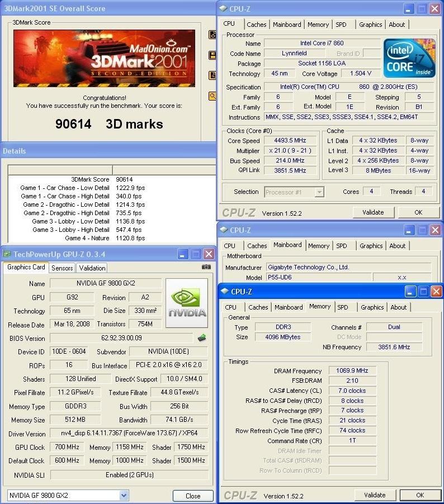Click the Bus Interface 'PCI-E 2.0 x16 @ x16 2.0' field
The height and width of the screenshot is (504, 444).
coord(168,365)
